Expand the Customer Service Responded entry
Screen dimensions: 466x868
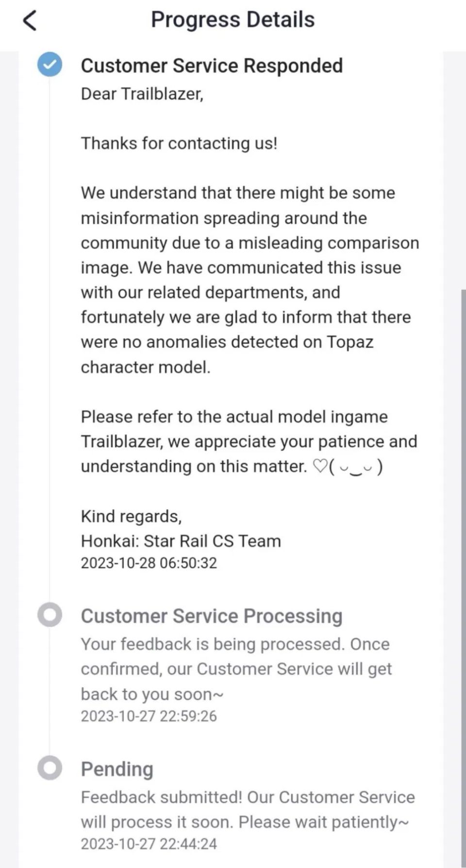coord(213,66)
